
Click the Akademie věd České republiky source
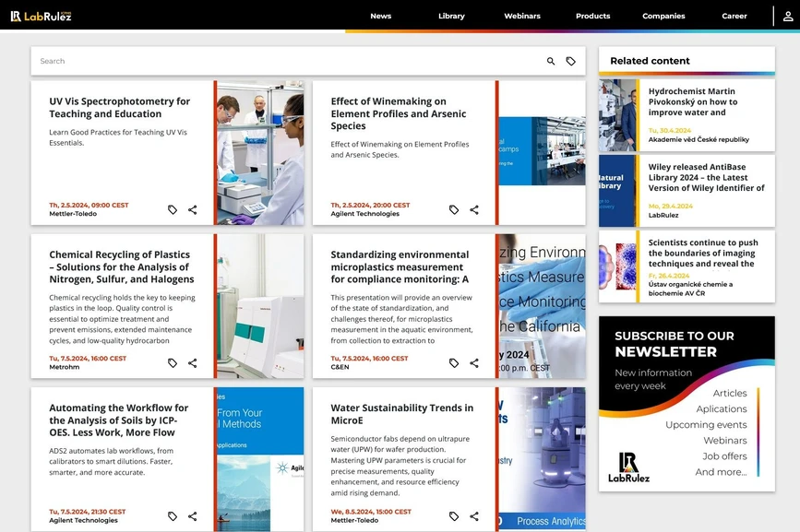click(699, 139)
